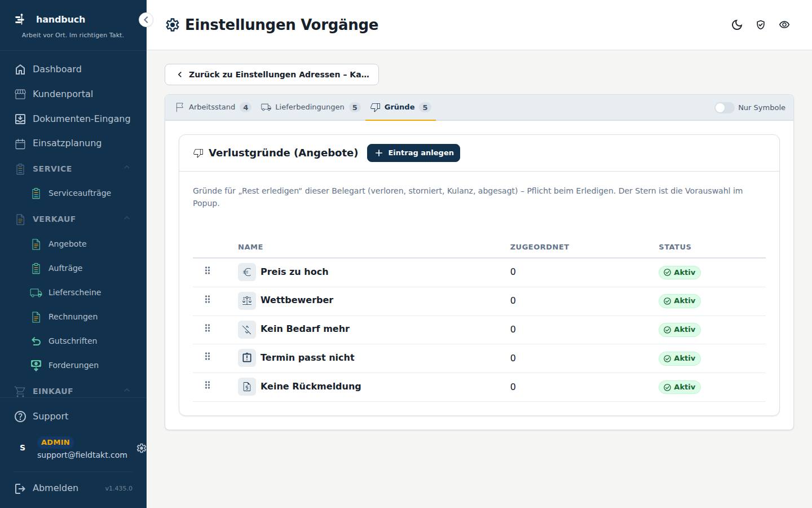Screen dimensions: 812x508
Task: Click the calendar alert icon of Termin passt nicht
Action: (x=247, y=358)
